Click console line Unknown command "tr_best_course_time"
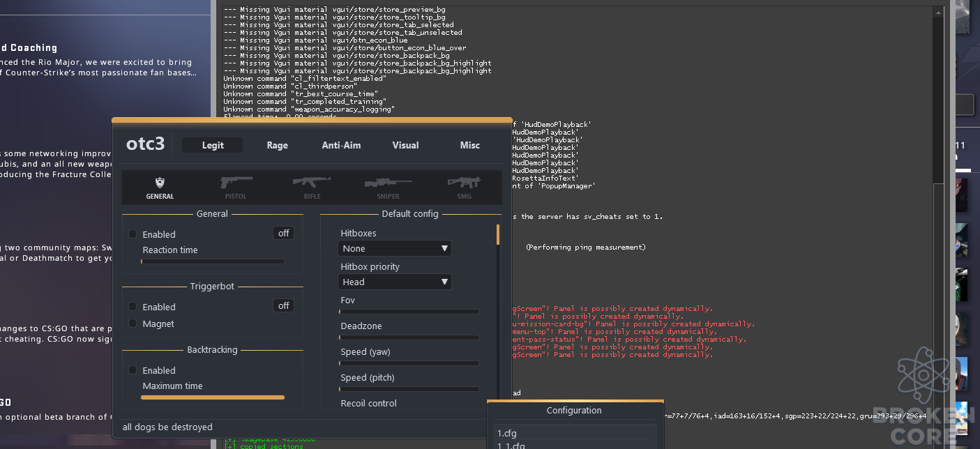 coord(301,94)
